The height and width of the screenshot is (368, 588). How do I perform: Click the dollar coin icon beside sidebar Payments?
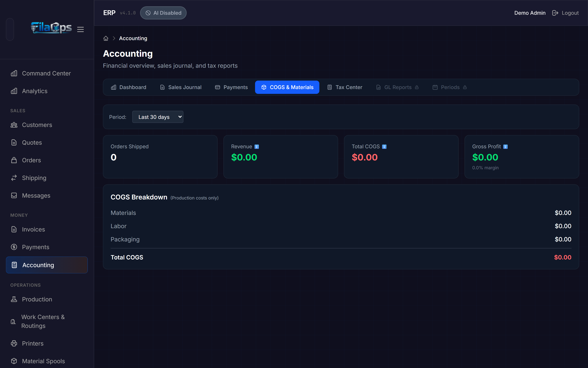point(14,247)
